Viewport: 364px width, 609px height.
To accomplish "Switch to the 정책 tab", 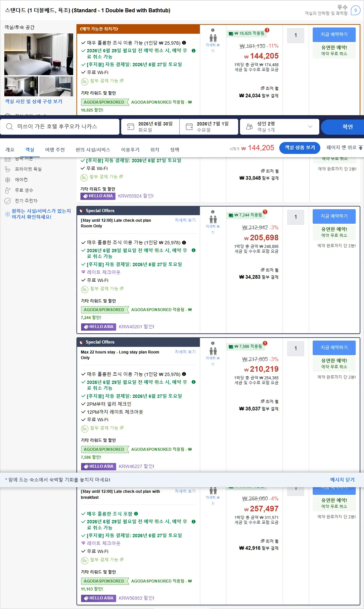I will pos(174,150).
